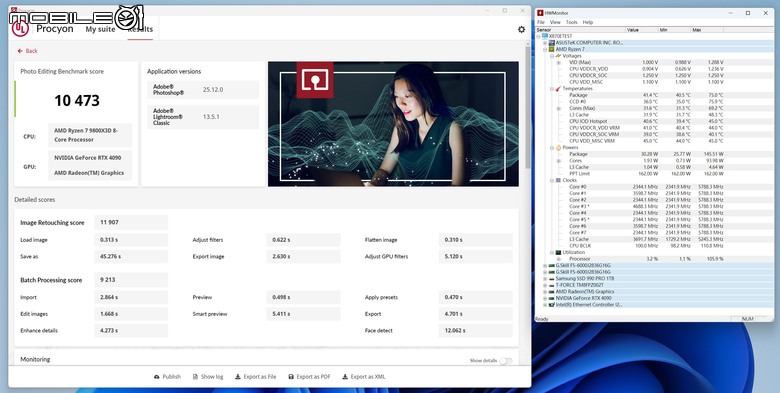
Task: Click the Min column header in HWMonitor
Action: pos(675,30)
